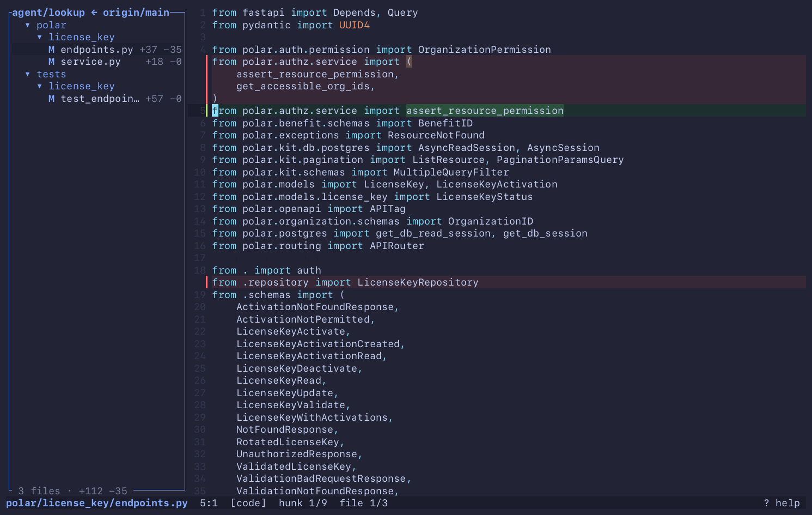Image resolution: width=812 pixels, height=515 pixels.
Task: Open the test_endpoin… file entry
Action: (x=100, y=99)
